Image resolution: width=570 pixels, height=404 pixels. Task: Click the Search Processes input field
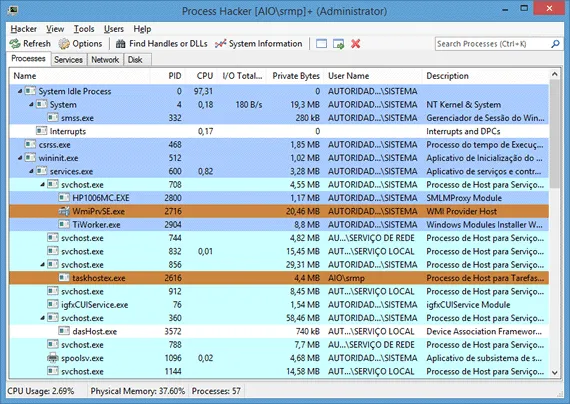click(x=493, y=44)
